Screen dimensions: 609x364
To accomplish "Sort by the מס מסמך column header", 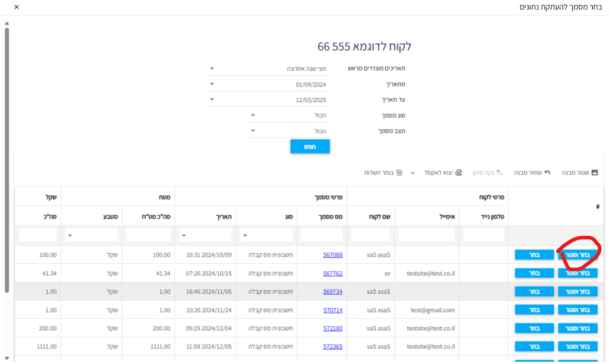I will click(322, 216).
